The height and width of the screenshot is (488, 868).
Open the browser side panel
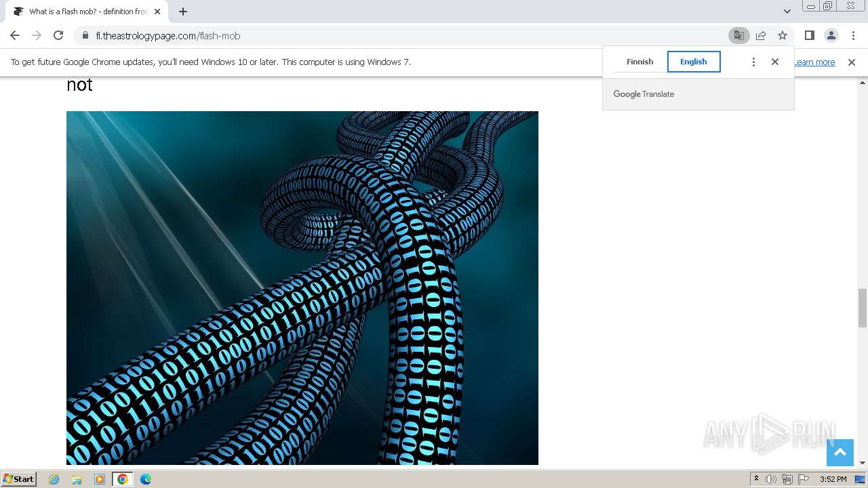click(809, 35)
